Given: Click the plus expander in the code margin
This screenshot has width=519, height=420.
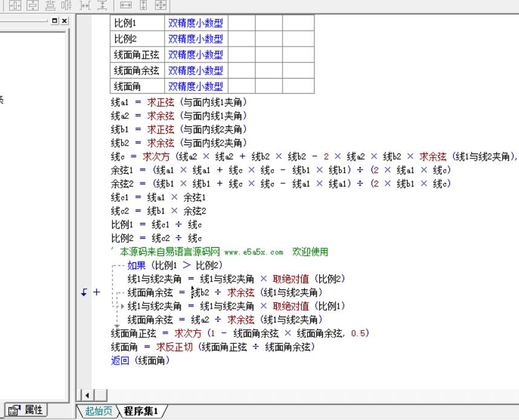Looking at the screenshot, I should coord(96,292).
